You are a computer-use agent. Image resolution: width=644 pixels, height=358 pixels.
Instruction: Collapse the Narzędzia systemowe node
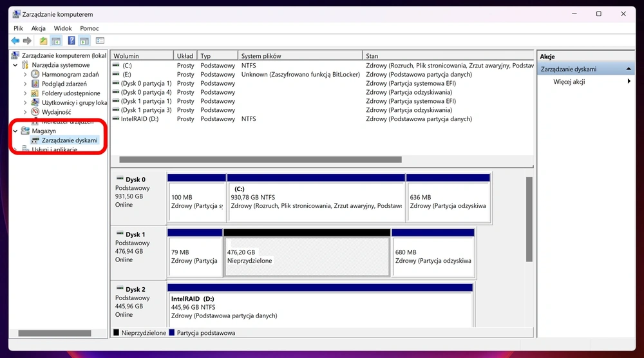(x=15, y=65)
